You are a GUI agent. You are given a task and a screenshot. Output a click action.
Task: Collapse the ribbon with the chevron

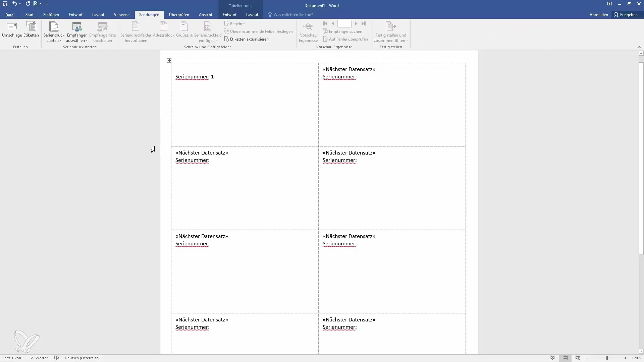click(x=639, y=47)
